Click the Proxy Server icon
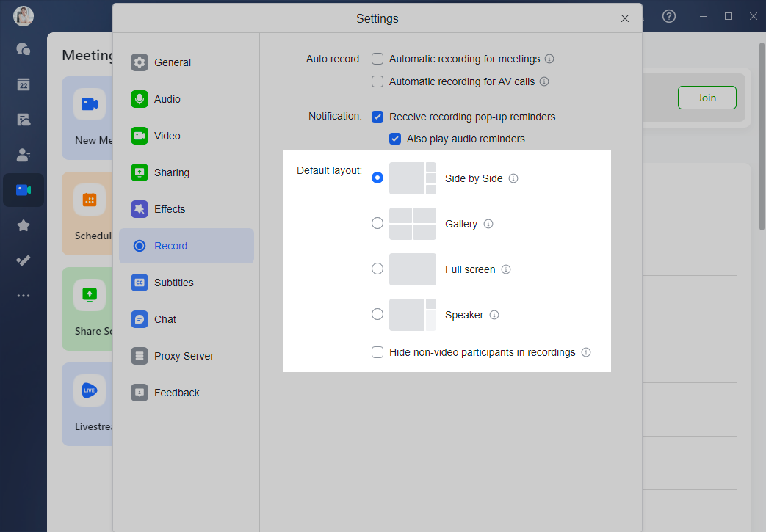Screen dimensions: 766x532 (140, 356)
